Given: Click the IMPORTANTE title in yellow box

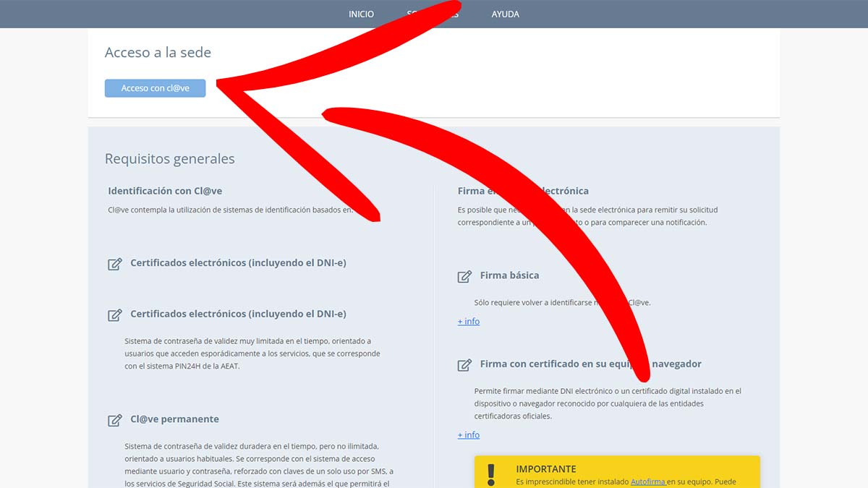Looking at the screenshot, I should 546,469.
